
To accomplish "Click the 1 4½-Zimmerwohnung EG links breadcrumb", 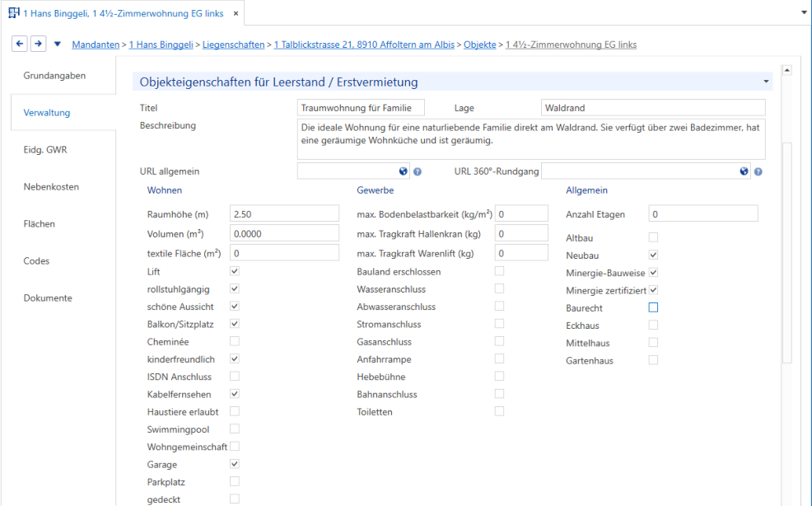I will point(572,45).
